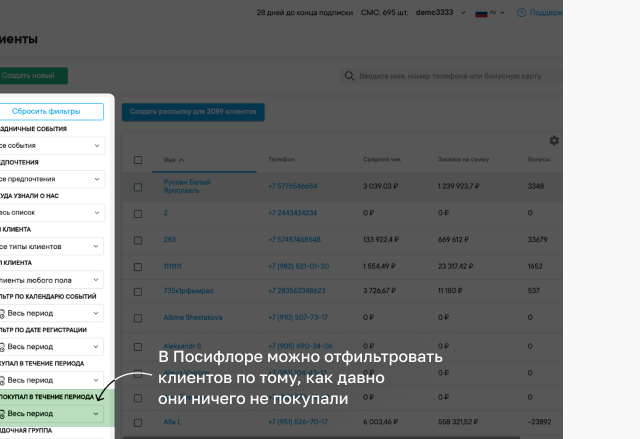Click phone +7 (982) 521-01-20
The height and width of the screenshot is (439, 640).
298,266
